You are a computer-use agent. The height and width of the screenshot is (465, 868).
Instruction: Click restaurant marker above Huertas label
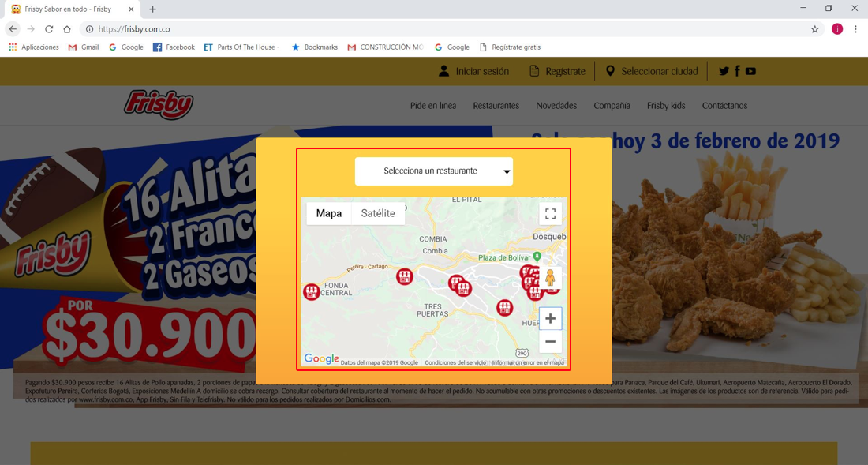[504, 307]
